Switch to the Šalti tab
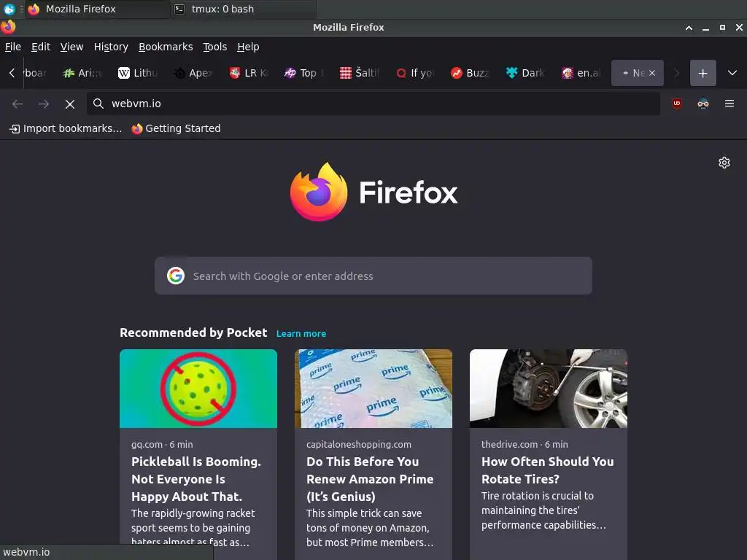This screenshot has height=560, width=747. point(359,73)
